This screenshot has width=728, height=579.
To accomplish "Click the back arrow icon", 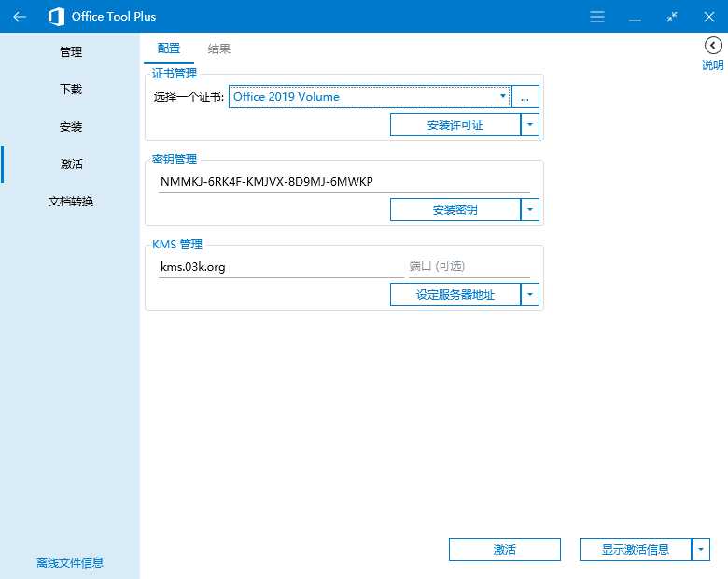I will point(20,17).
